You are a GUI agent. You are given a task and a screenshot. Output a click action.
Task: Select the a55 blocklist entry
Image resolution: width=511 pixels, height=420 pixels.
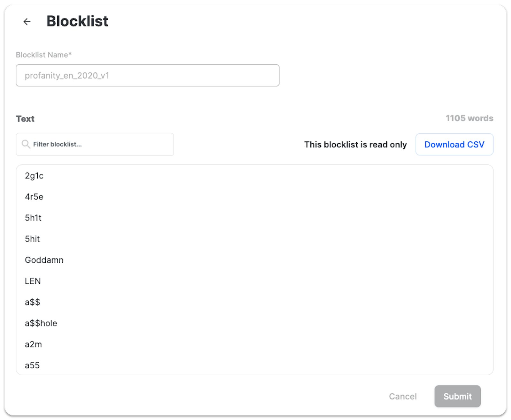[x=32, y=365]
